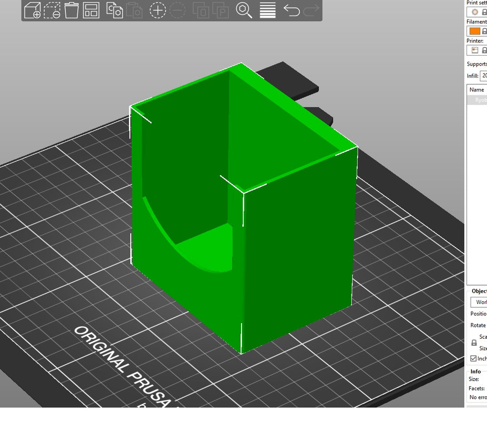487x448 pixels.
Task: Click the grayed Paste toolbar icon
Action: point(134,10)
